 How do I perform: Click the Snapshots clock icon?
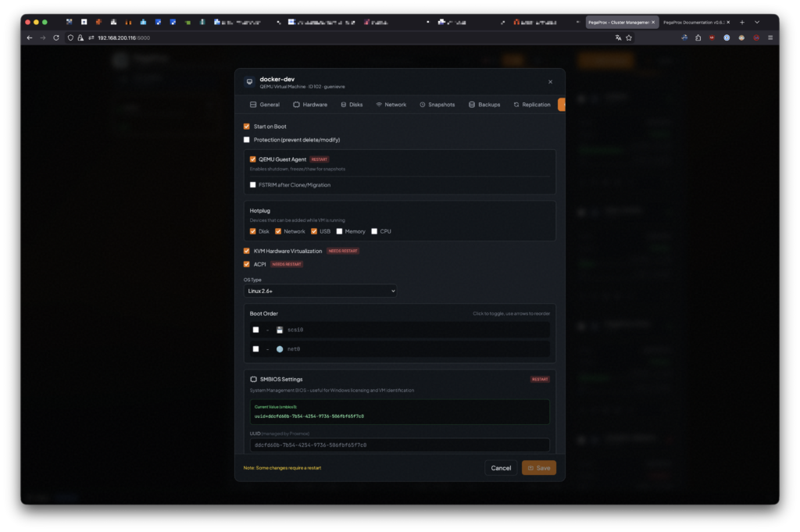pos(423,105)
